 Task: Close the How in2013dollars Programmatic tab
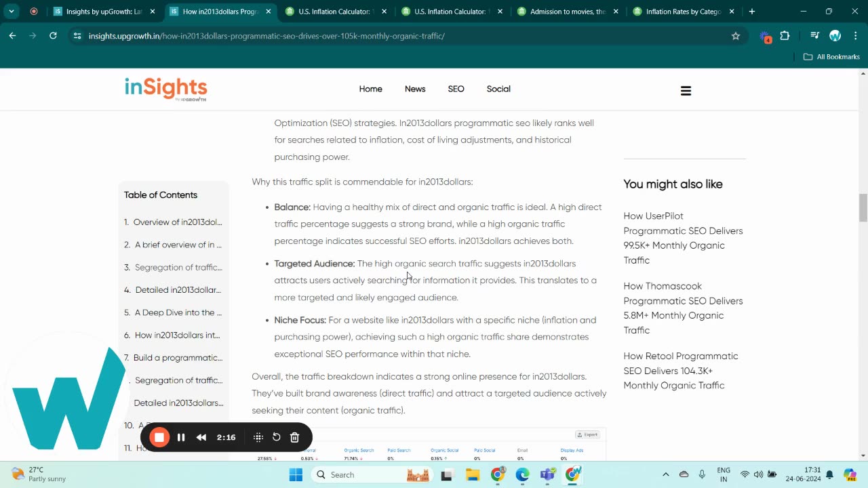(269, 12)
